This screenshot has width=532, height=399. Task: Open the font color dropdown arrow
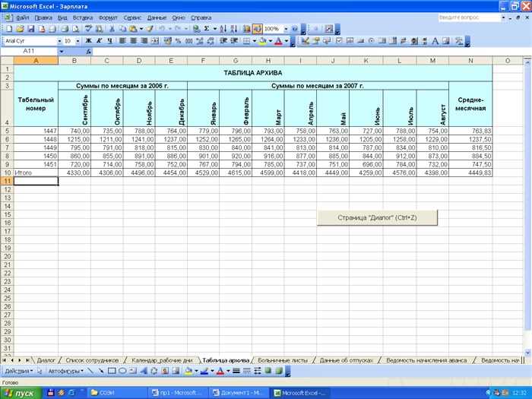pyautogui.click(x=286, y=41)
